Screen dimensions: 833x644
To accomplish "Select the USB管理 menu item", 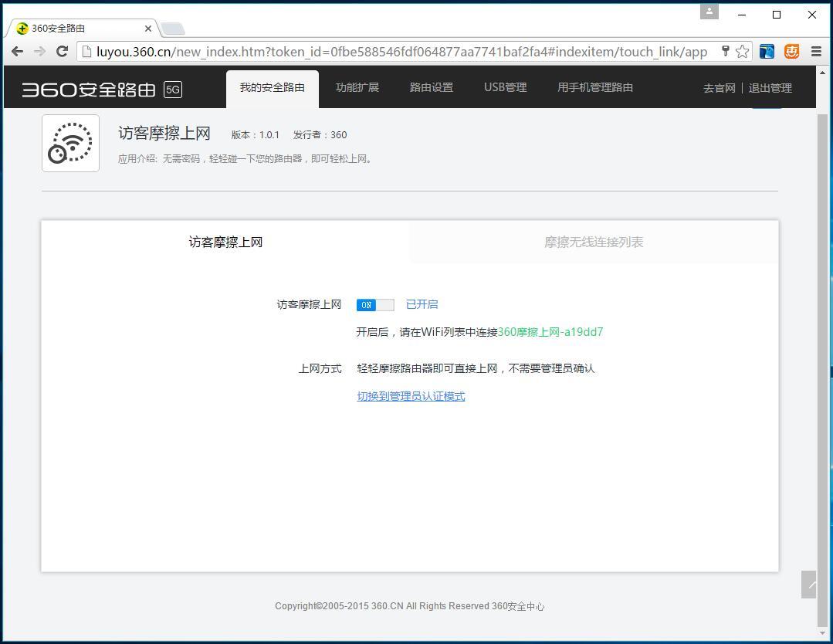I will tap(505, 87).
